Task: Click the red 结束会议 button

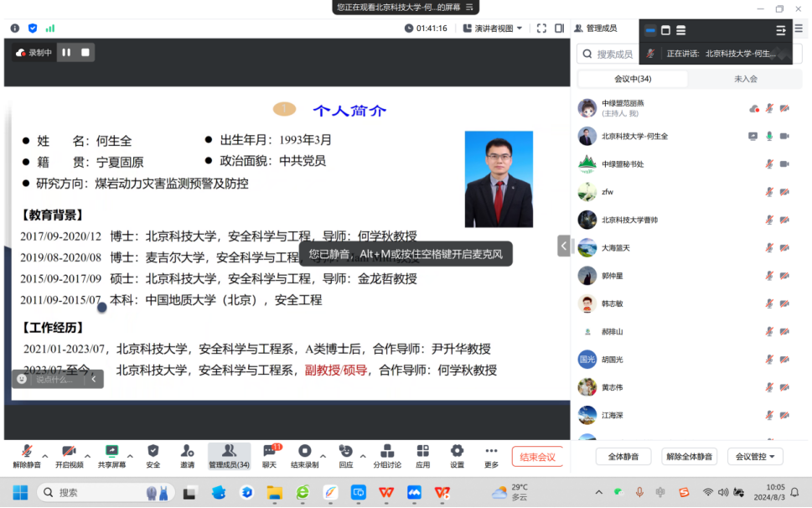Action: click(537, 457)
